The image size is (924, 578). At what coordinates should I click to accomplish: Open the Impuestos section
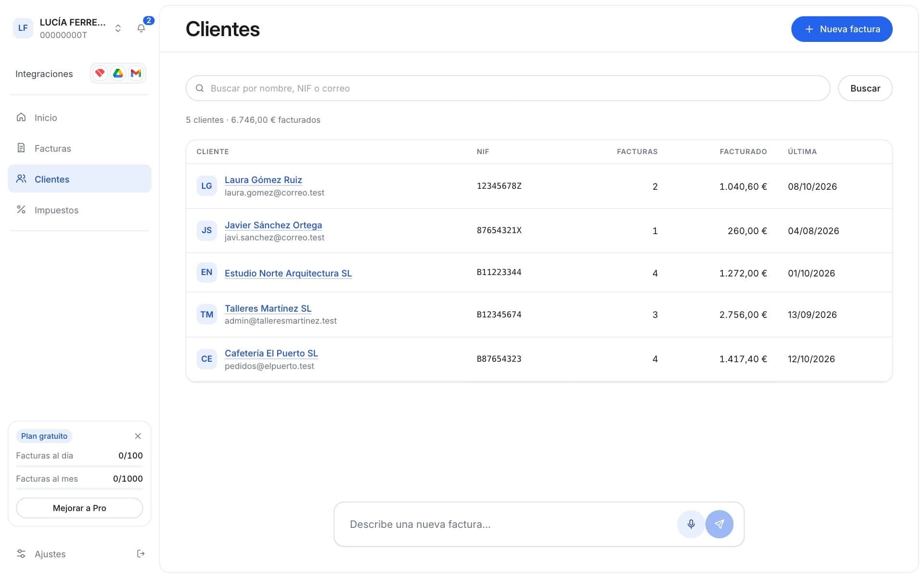coord(79,210)
